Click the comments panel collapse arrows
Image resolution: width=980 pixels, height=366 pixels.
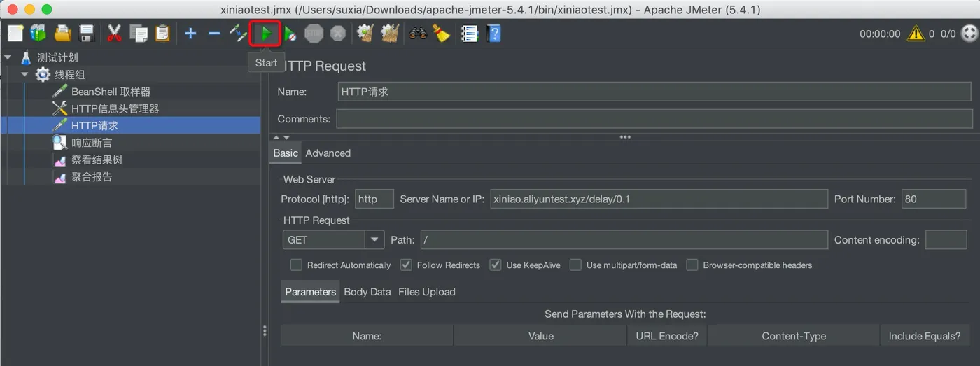point(281,137)
